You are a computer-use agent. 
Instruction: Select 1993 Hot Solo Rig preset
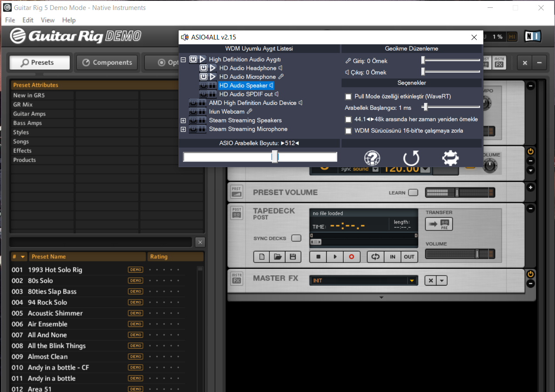(x=55, y=270)
